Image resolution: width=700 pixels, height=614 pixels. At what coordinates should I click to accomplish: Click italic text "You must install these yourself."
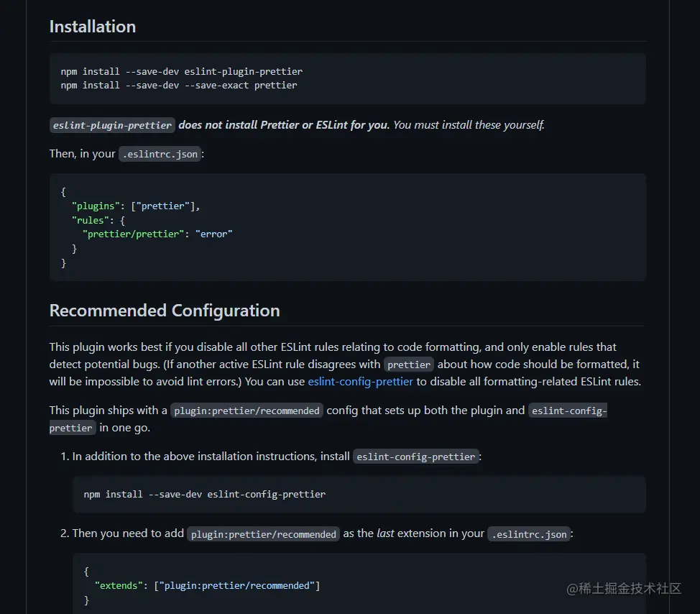pyautogui.click(x=469, y=125)
